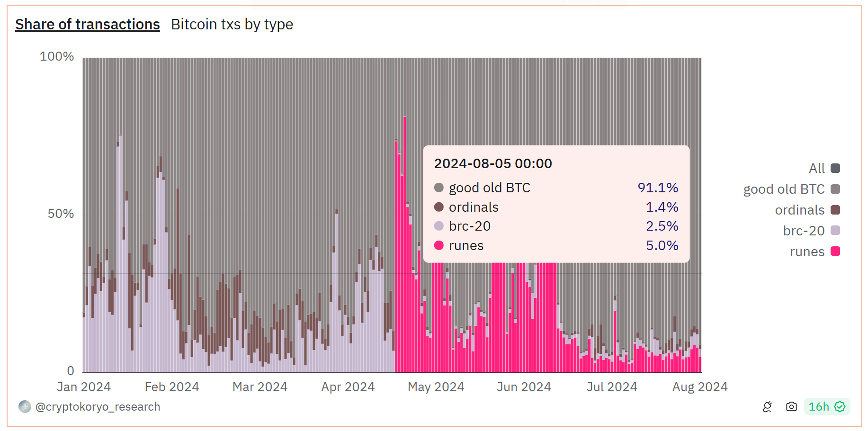Click the 50% y-axis label
Screen dimensions: 868x431
(61, 214)
